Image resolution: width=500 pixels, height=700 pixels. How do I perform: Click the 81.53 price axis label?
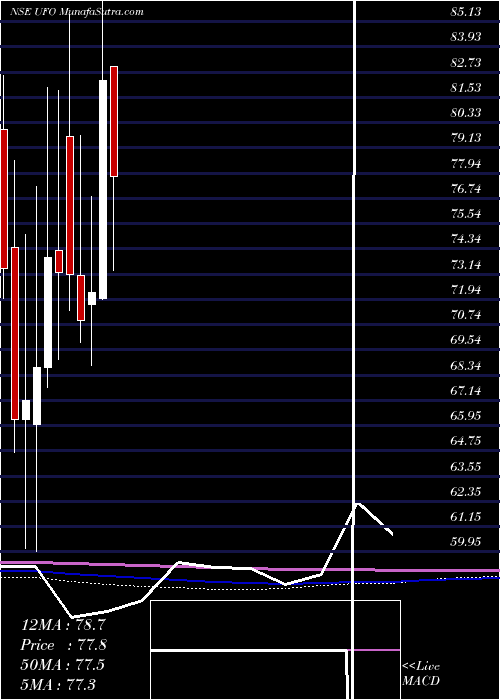tap(466, 88)
